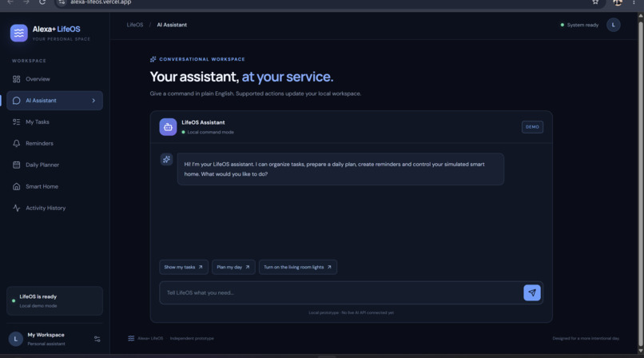Click the Your assistant, at your service heading

coord(241,77)
